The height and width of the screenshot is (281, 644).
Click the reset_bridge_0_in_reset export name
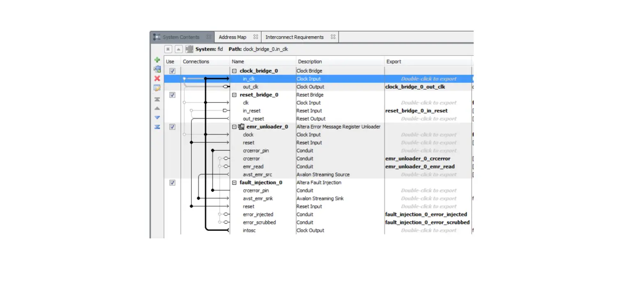point(416,111)
